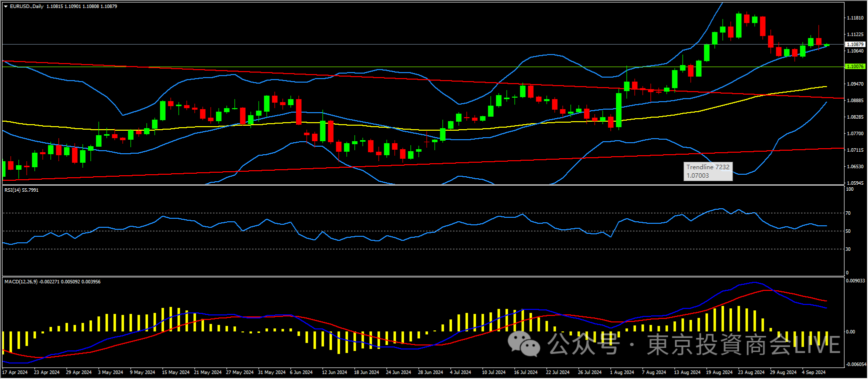The width and height of the screenshot is (868, 379).
Task: Click the 23 Apr 2024 date label
Action: point(46,372)
